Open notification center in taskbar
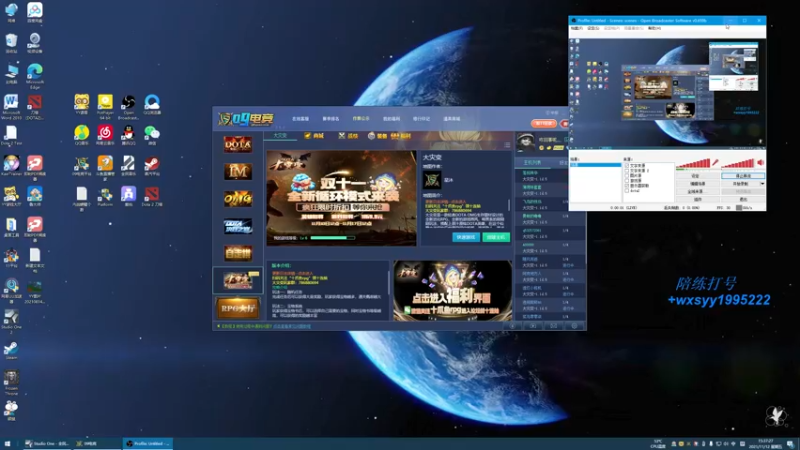This screenshot has width=800, height=450. click(790, 444)
